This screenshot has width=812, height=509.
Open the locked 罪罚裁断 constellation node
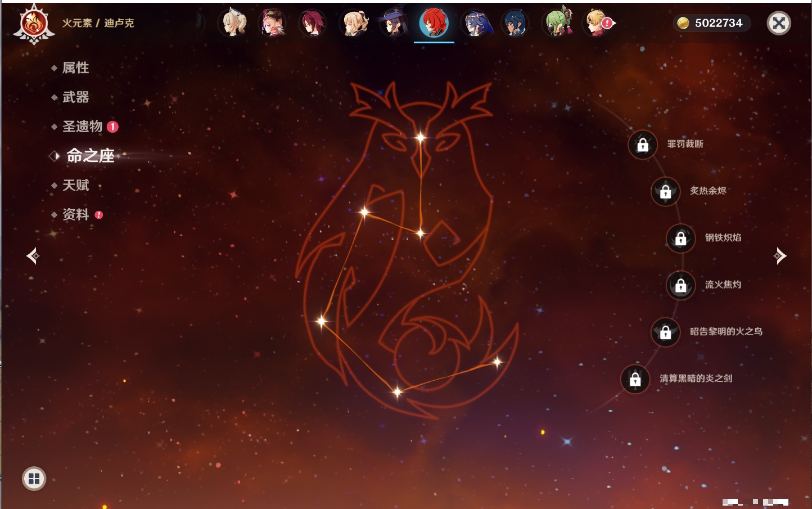point(643,145)
